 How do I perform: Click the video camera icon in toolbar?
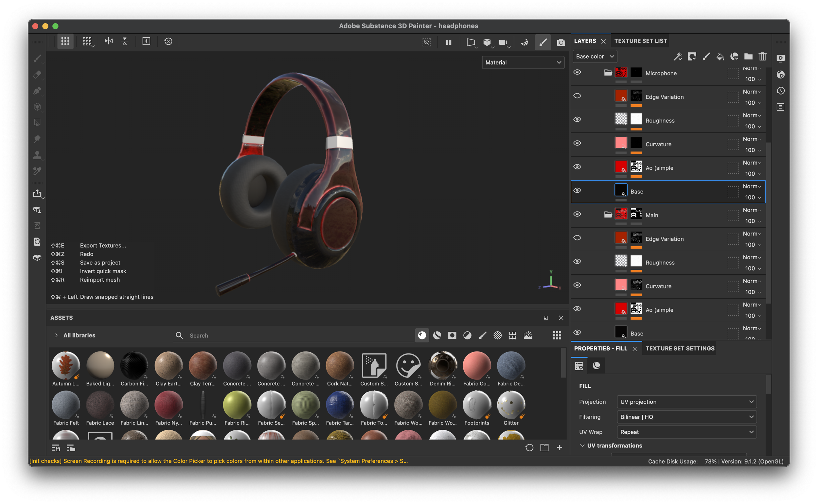pyautogui.click(x=503, y=42)
